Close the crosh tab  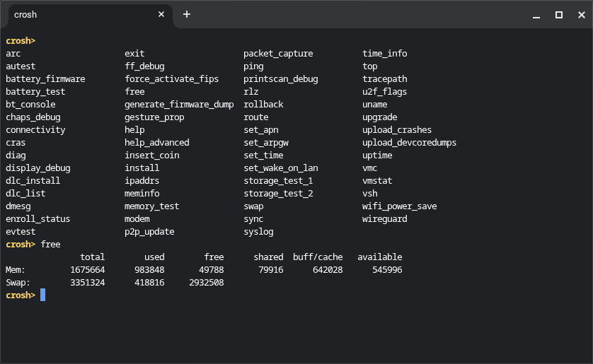161,14
